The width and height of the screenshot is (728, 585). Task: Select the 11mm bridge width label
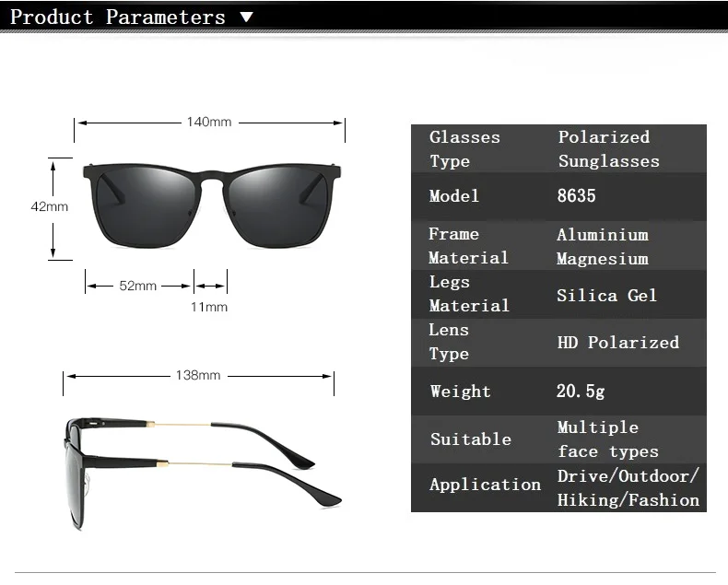[x=209, y=307]
